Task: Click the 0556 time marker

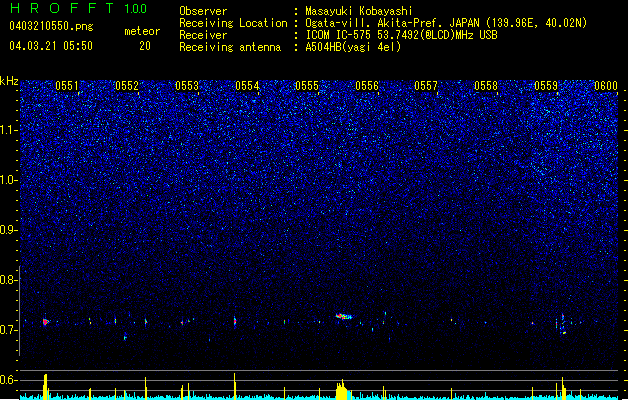Action: tap(367, 86)
